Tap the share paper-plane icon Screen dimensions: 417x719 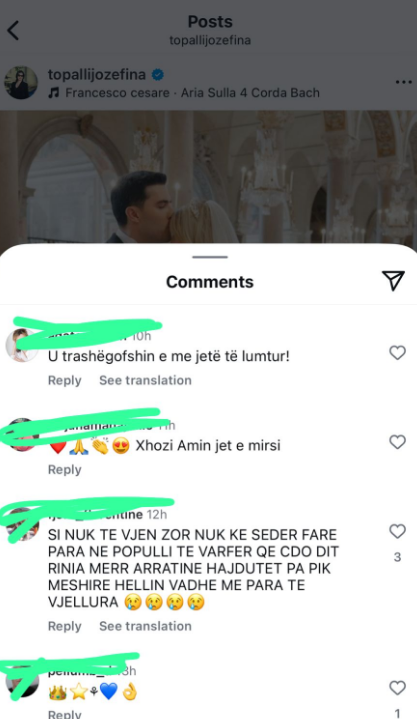(393, 280)
